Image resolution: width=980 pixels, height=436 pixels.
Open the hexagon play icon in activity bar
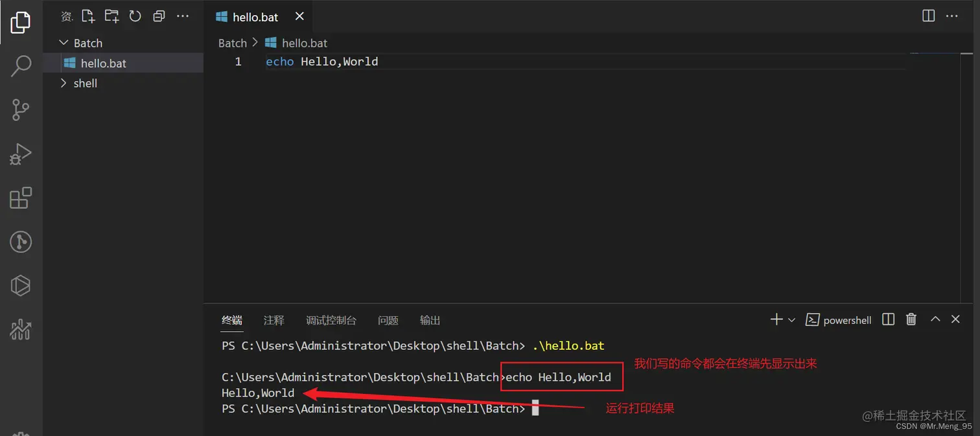coord(21,285)
